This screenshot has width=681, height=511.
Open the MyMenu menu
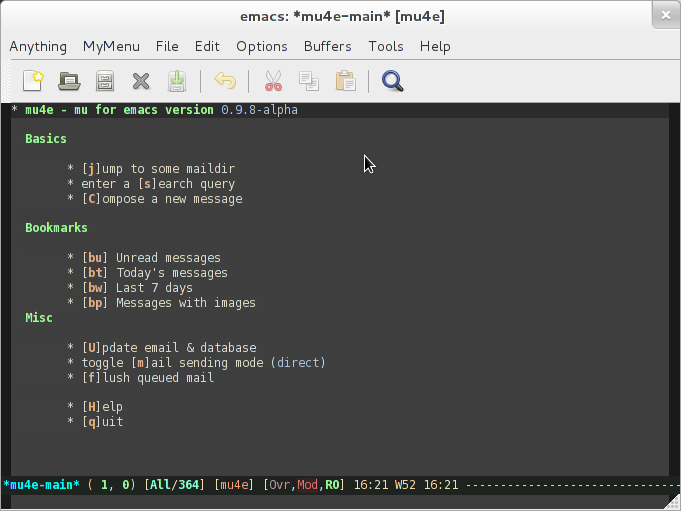(x=111, y=46)
